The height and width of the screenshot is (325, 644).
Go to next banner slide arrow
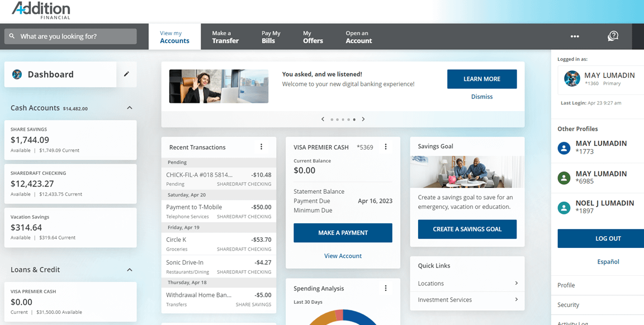pyautogui.click(x=363, y=119)
